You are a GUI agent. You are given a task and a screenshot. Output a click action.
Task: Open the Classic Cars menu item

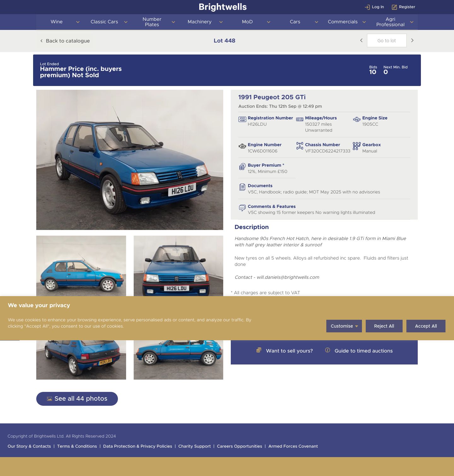tap(104, 22)
